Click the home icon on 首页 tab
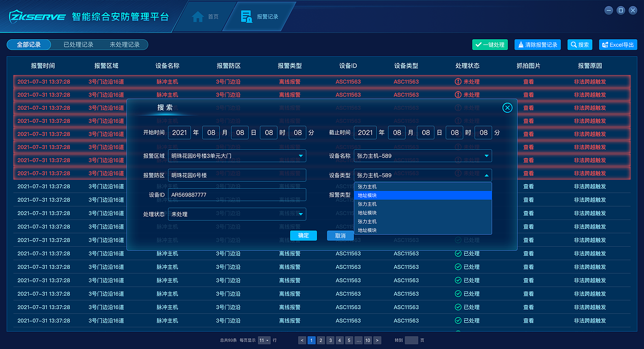Screen dimensions: 644x349 [198, 16]
